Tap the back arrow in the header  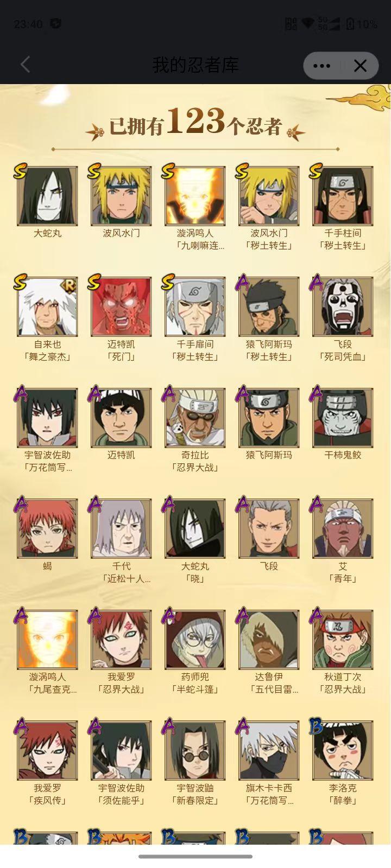pos(25,65)
